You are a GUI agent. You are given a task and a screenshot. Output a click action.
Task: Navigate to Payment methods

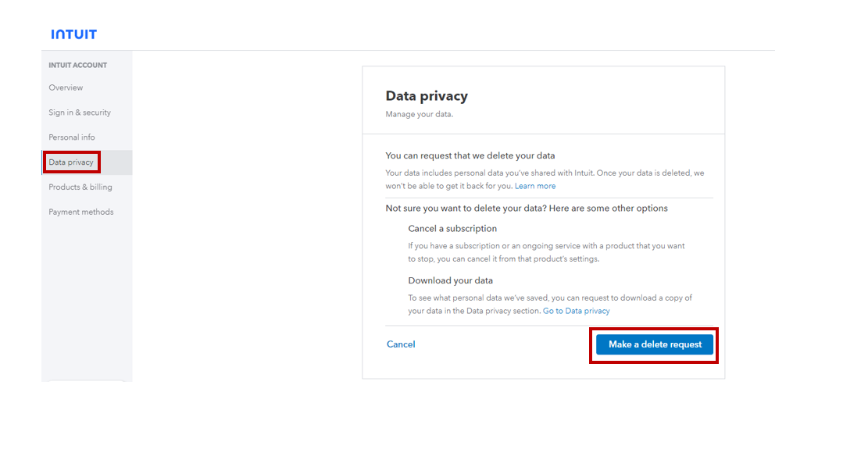point(81,212)
